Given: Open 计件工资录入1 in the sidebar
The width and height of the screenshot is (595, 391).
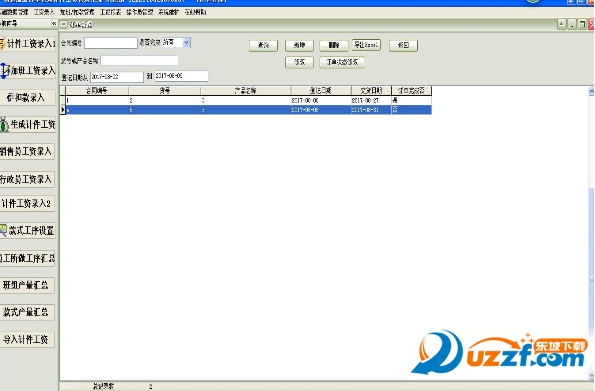Looking at the screenshot, I should [x=28, y=43].
